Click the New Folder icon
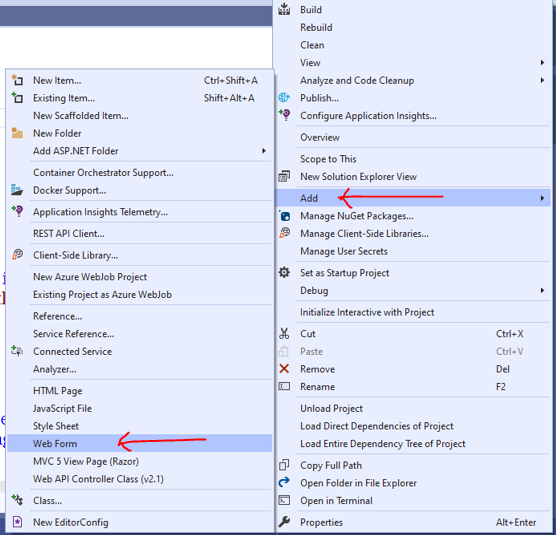 17,133
